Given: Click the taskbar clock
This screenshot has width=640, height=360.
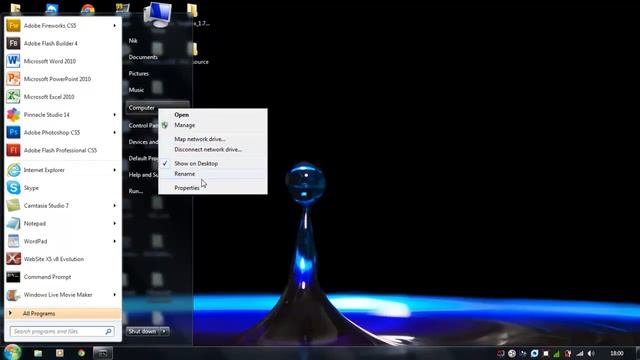Looking at the screenshot, I should point(617,353).
